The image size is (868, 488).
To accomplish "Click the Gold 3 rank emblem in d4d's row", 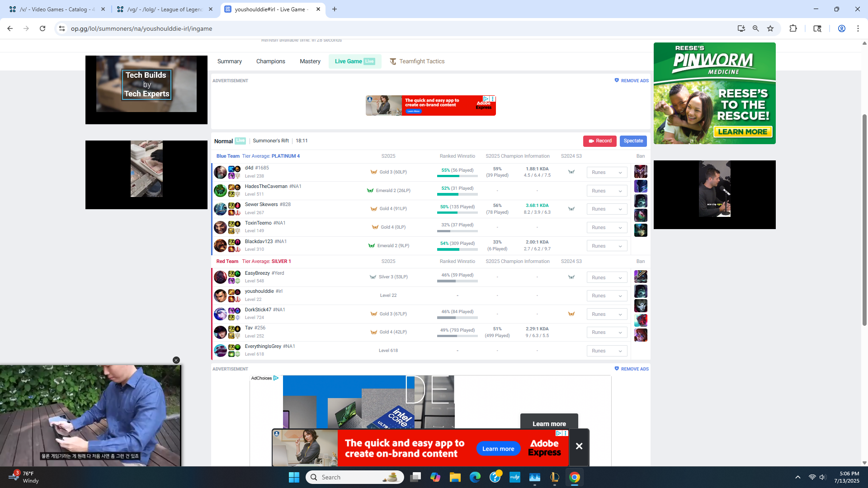I will tap(374, 172).
